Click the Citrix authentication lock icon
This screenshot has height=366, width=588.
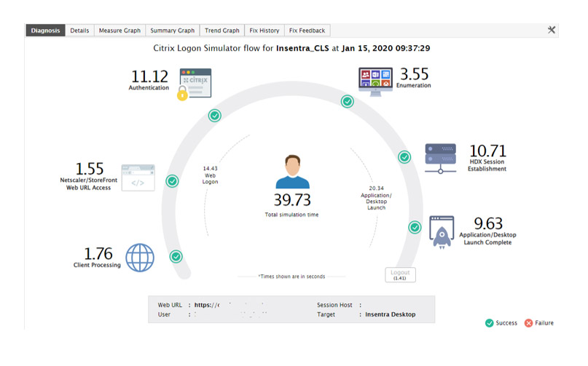(195, 84)
